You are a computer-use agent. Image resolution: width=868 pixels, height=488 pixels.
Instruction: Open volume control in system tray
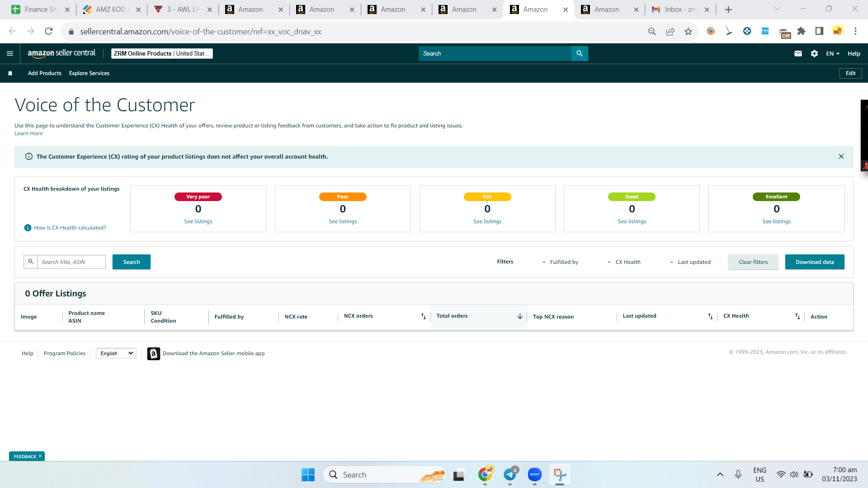click(x=794, y=474)
